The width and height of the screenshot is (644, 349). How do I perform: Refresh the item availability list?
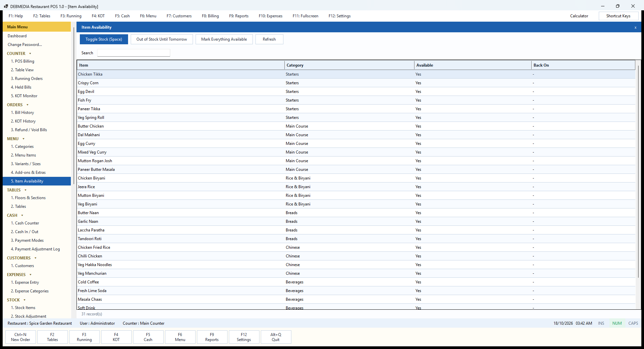[269, 39]
